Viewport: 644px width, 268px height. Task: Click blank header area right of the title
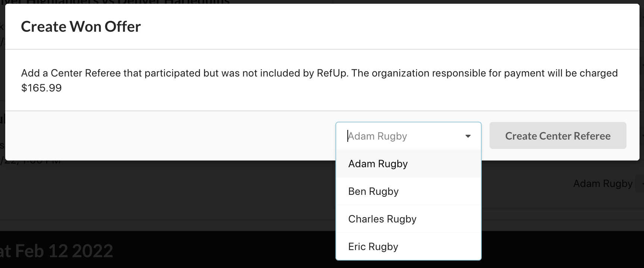[x=373, y=27]
